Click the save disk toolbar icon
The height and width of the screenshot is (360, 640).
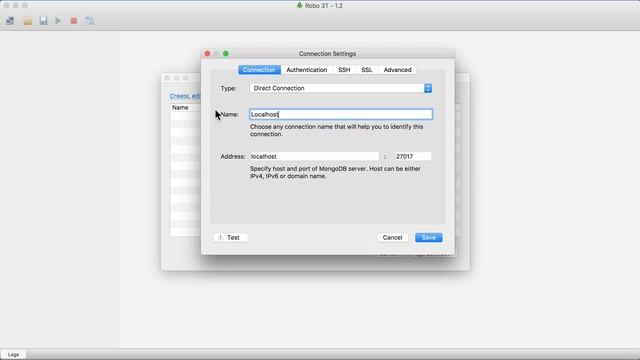tap(43, 21)
